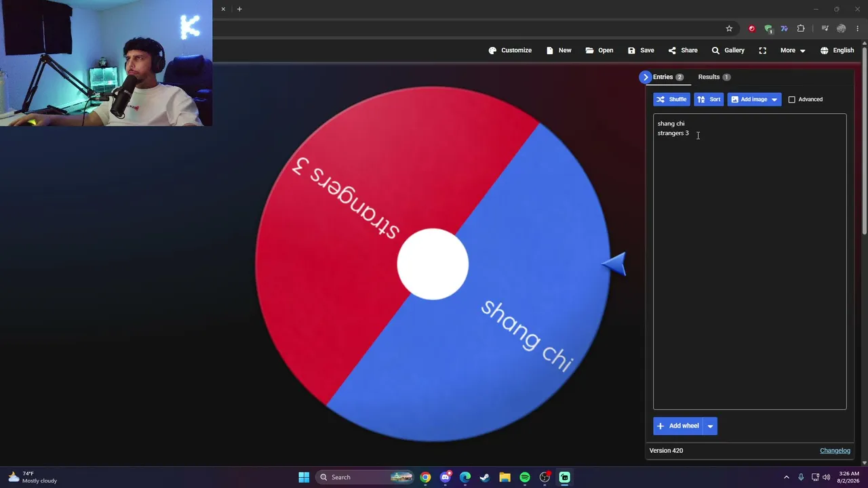Open the volume control in the tray
The height and width of the screenshot is (488, 868).
pos(826,477)
